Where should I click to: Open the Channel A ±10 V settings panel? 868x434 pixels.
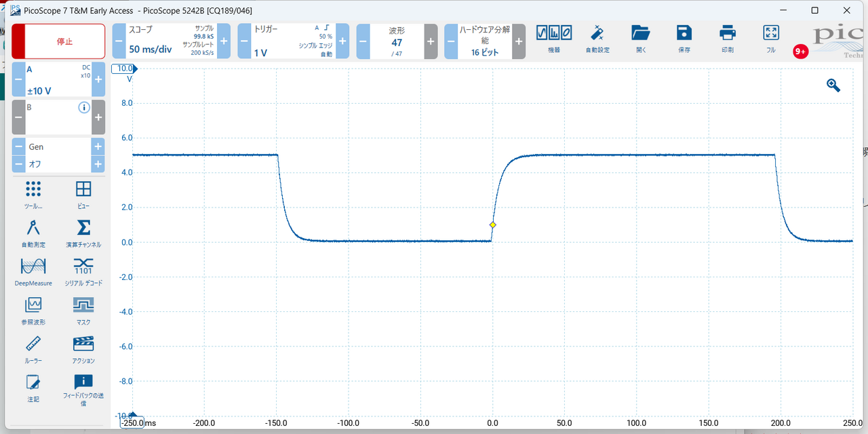[x=58, y=80]
